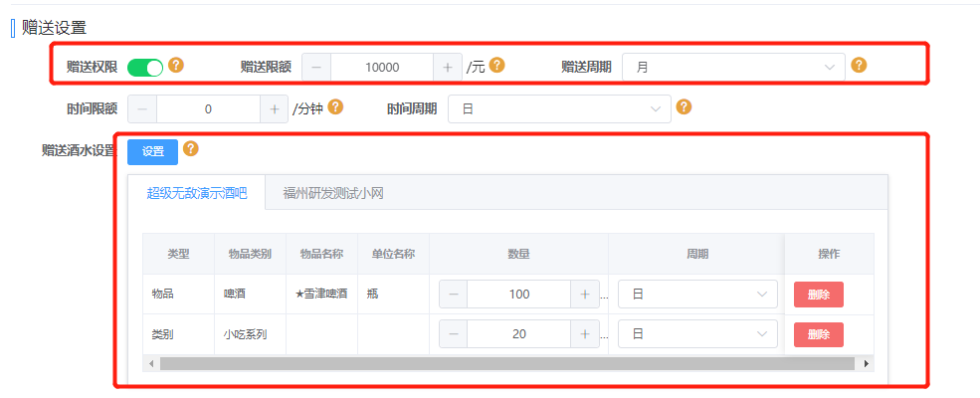Screen dimensions: 980x398
Task: Click the 数量 column header
Action: tap(518, 255)
